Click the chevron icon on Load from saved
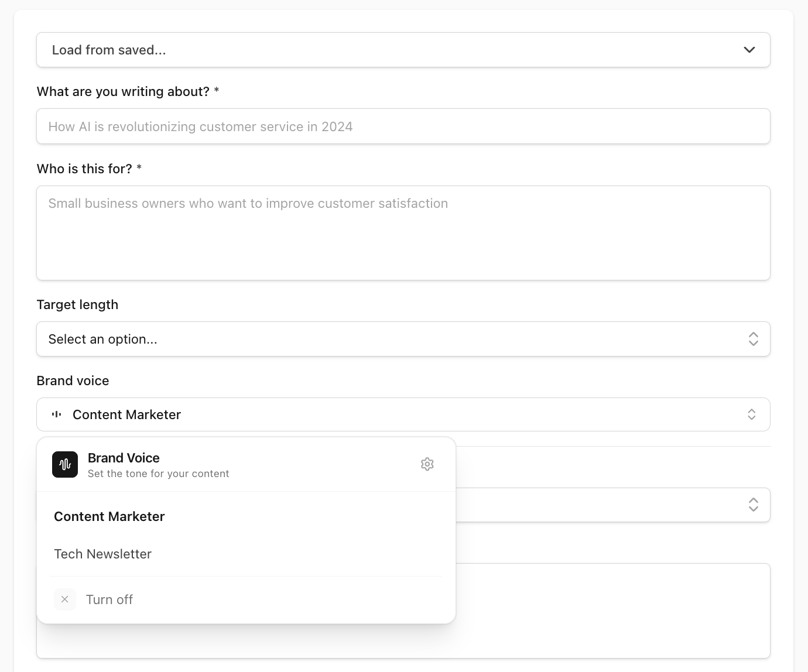 point(749,50)
